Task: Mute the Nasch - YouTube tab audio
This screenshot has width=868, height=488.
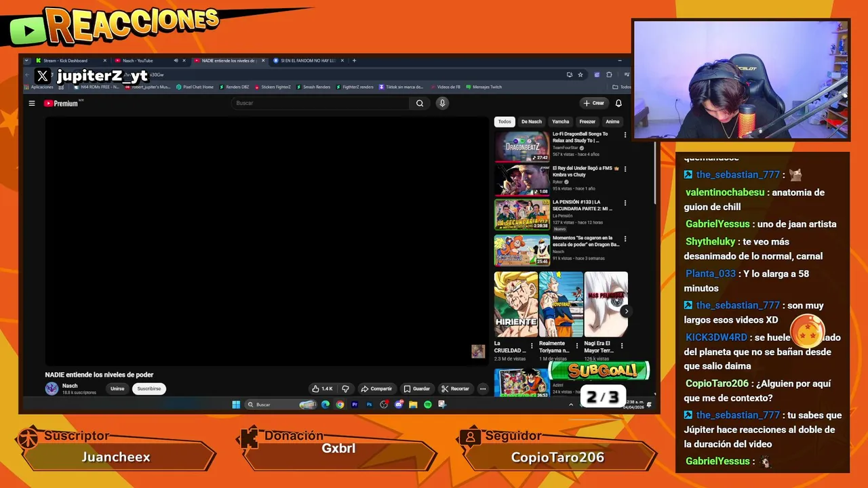Action: pos(176,60)
